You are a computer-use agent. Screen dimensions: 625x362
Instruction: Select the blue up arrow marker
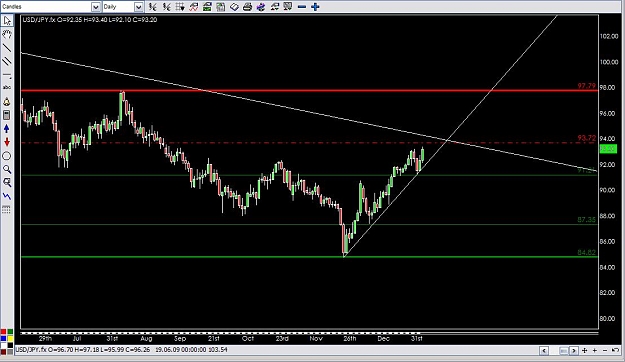click(x=7, y=128)
